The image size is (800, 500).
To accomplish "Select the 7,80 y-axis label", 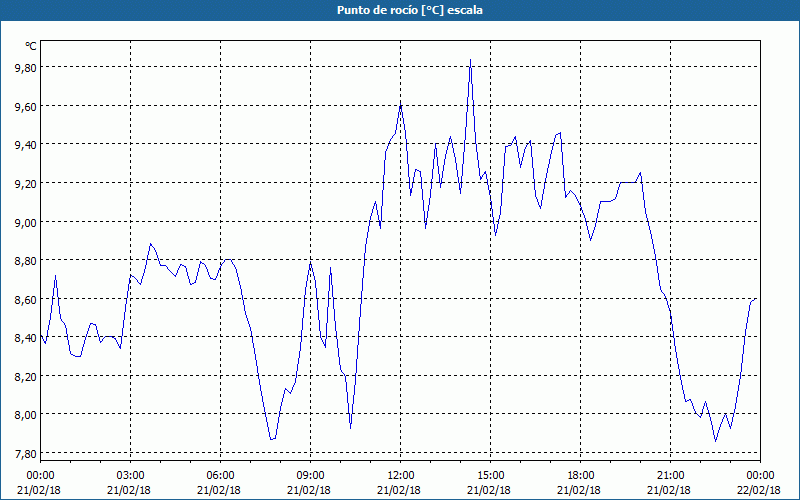I will (26, 453).
